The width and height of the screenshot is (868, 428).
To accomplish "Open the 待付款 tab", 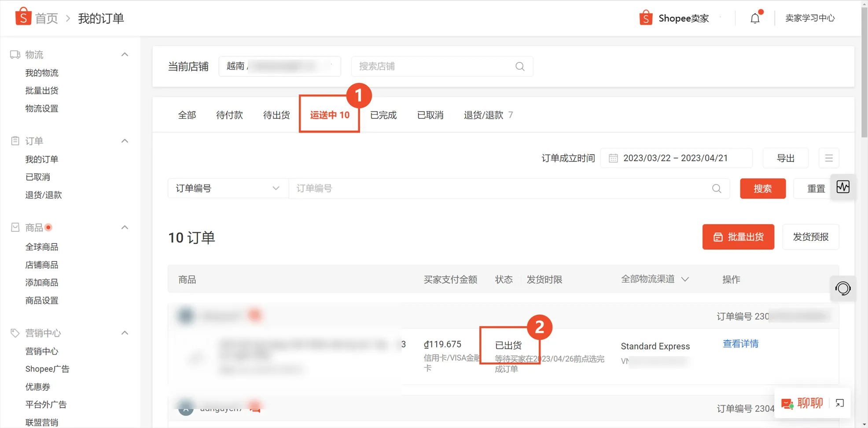I will click(x=229, y=114).
